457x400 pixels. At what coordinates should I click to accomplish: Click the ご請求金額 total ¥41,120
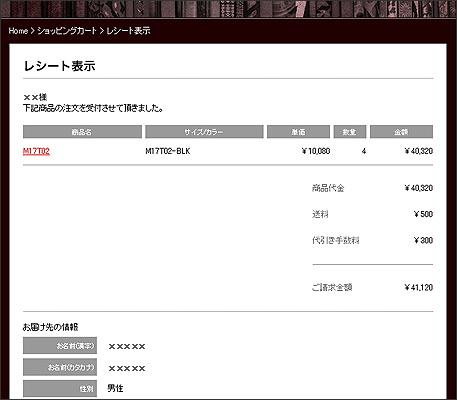pyautogui.click(x=419, y=287)
